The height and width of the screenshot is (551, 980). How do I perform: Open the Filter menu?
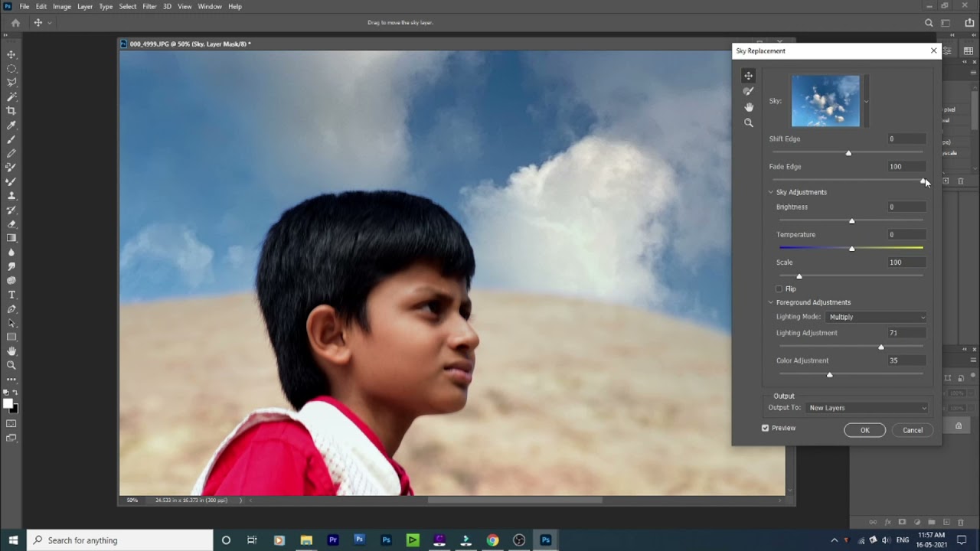click(149, 6)
